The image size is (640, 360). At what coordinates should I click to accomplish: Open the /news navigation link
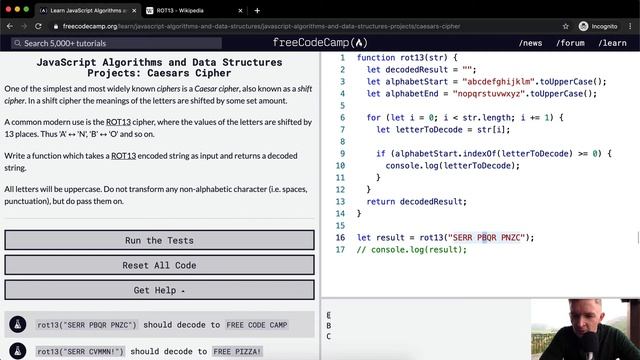coord(530,43)
